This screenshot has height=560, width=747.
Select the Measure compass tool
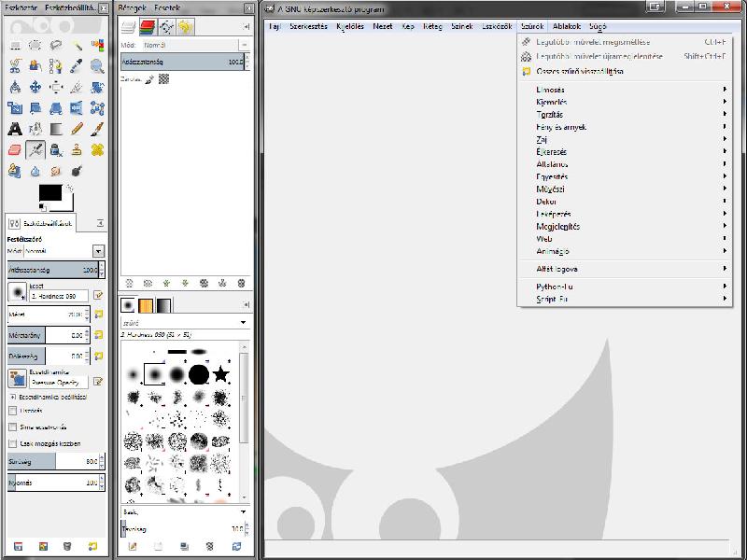click(15, 87)
